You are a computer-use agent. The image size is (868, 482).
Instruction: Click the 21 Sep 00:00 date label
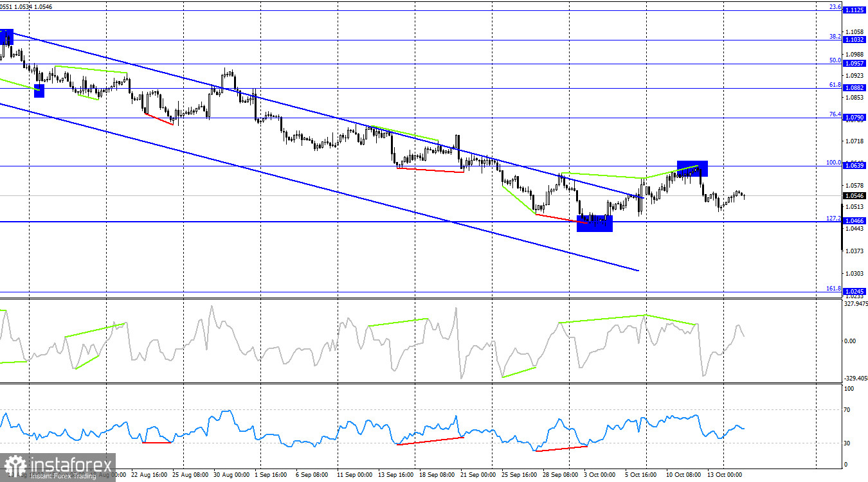[x=479, y=476]
